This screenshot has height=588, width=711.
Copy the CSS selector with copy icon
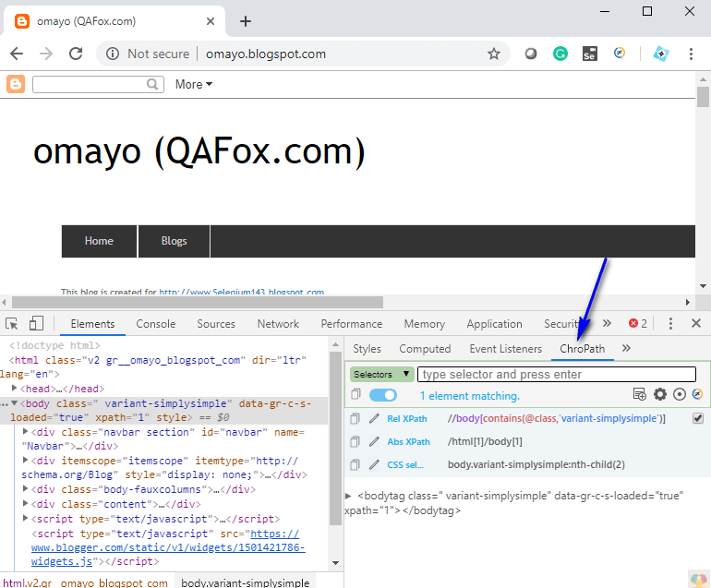coord(355,464)
